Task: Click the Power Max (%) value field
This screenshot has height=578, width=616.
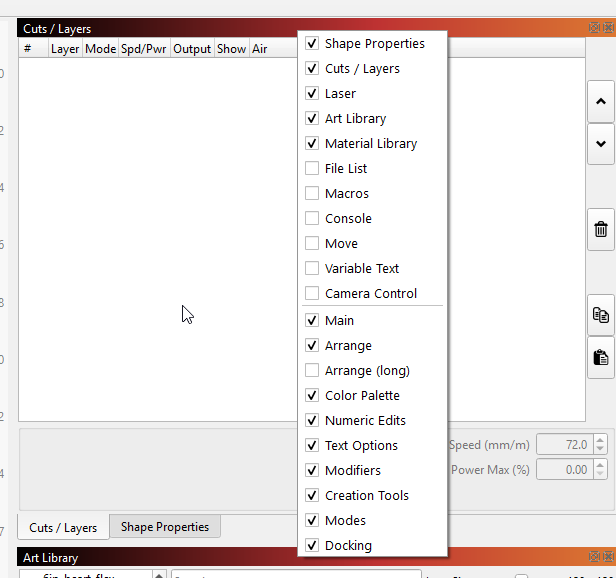Action: point(565,469)
